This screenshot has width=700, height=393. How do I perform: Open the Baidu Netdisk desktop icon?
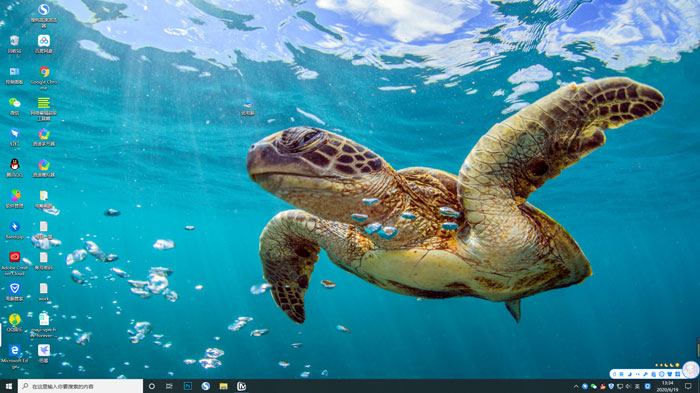[x=44, y=45]
